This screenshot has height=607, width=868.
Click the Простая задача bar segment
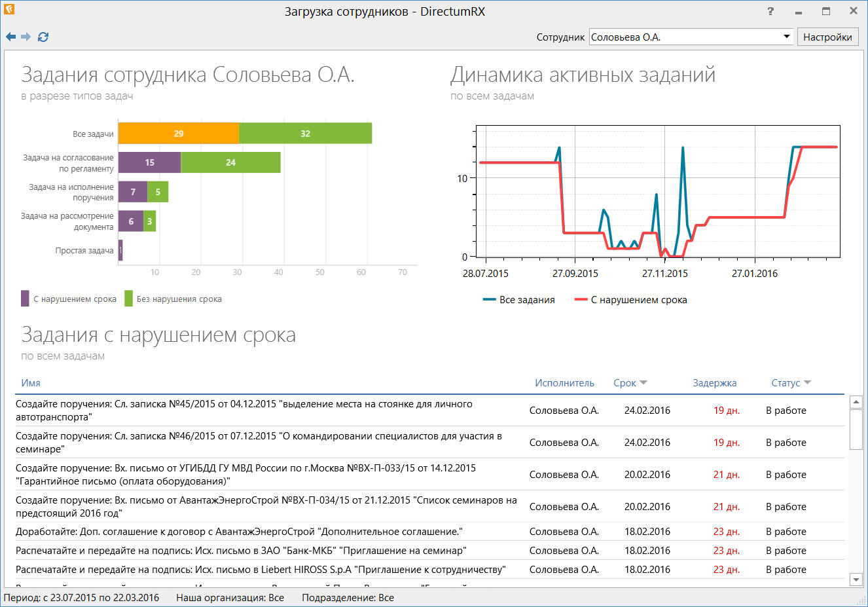[120, 250]
